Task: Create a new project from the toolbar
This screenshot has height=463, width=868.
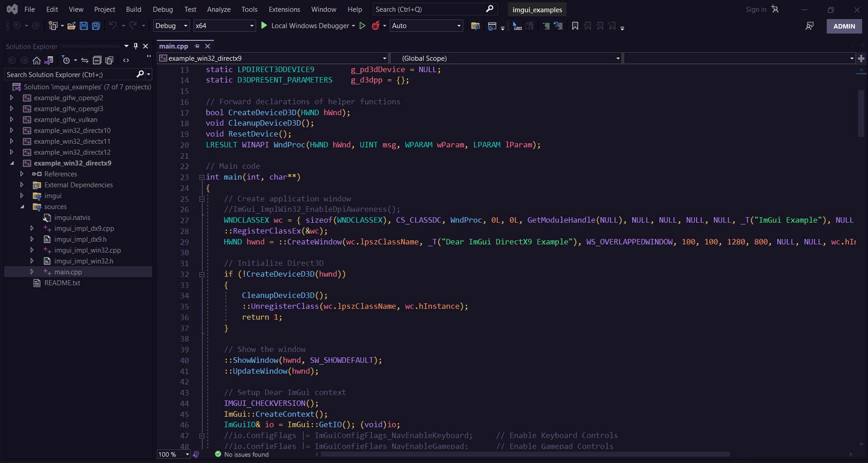Action: (53, 26)
